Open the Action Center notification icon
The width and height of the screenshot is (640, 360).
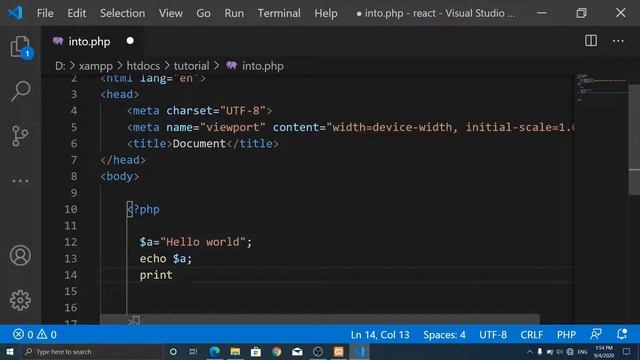coord(627,351)
